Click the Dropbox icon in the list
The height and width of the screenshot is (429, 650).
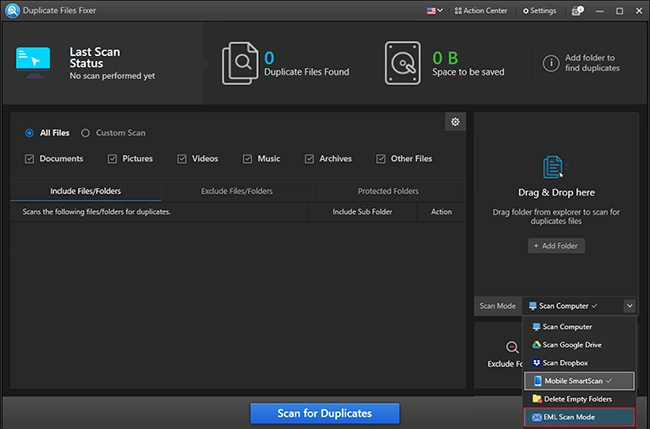point(536,363)
